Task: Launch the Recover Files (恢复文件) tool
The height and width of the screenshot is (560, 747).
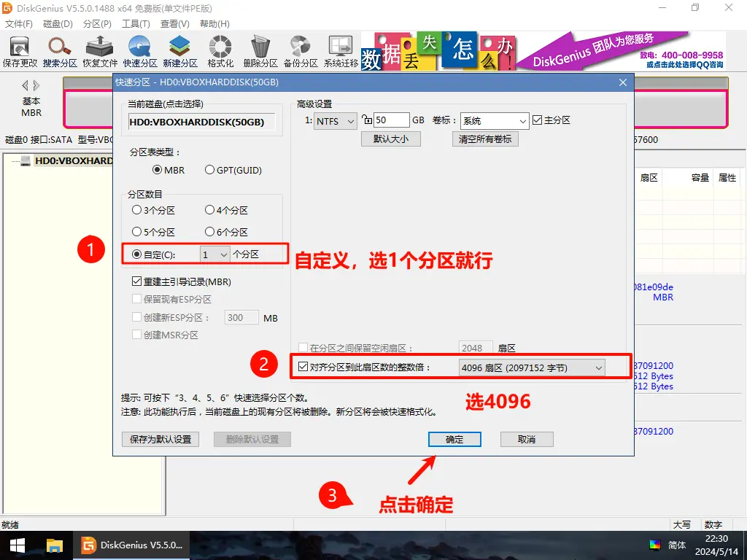Action: point(99,52)
